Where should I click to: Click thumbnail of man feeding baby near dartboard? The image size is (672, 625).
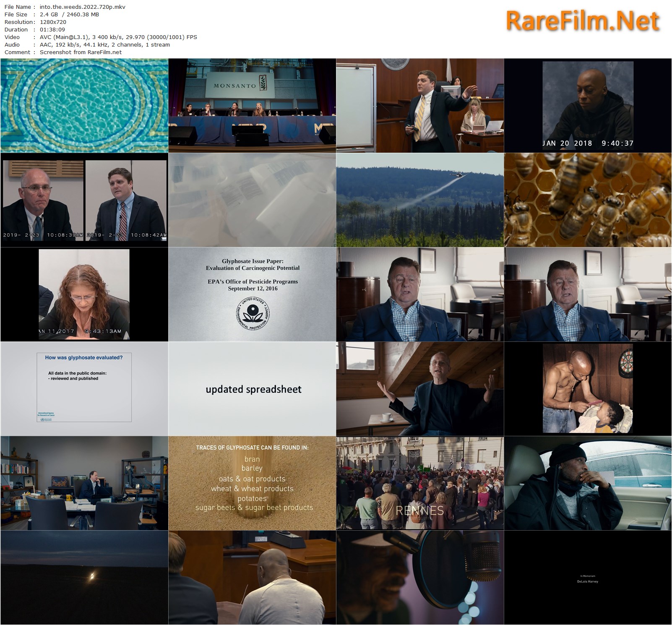tap(588, 388)
